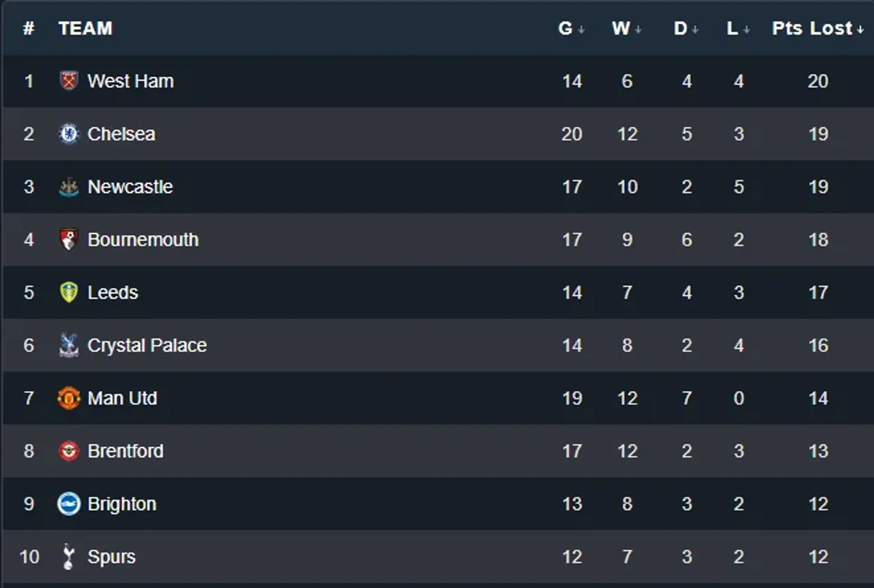
Task: Click the Bournemouth club badge
Action: coord(69,239)
